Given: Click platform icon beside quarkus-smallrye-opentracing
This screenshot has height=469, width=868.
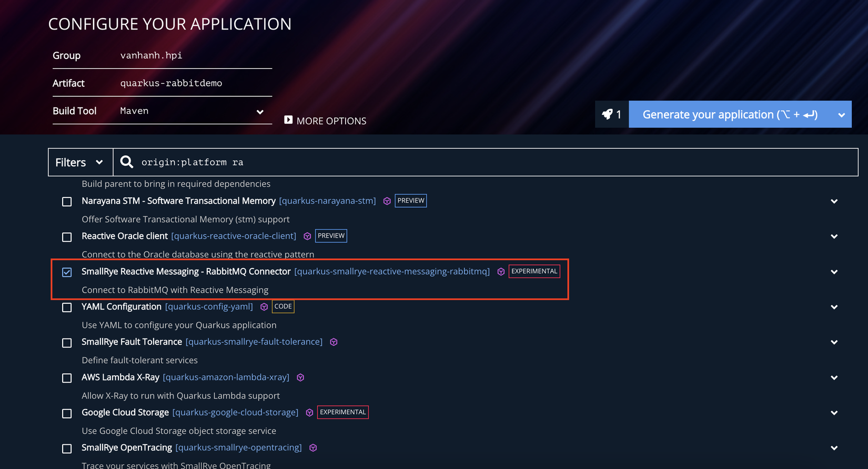Looking at the screenshot, I should 313,448.
